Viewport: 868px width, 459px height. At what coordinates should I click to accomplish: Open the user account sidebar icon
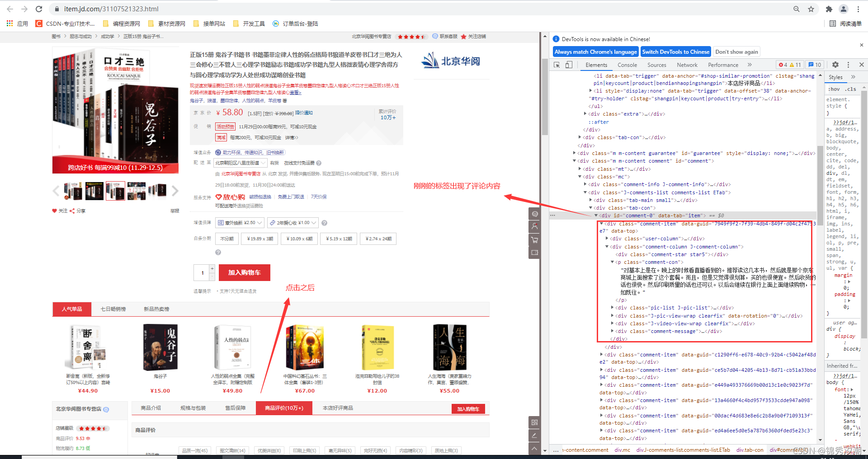(x=535, y=226)
